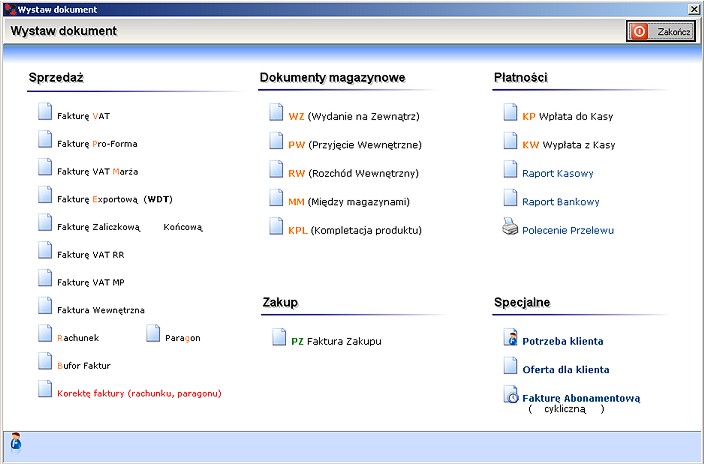Click the document icon beside KP Wpłata do Kasy

(x=510, y=112)
